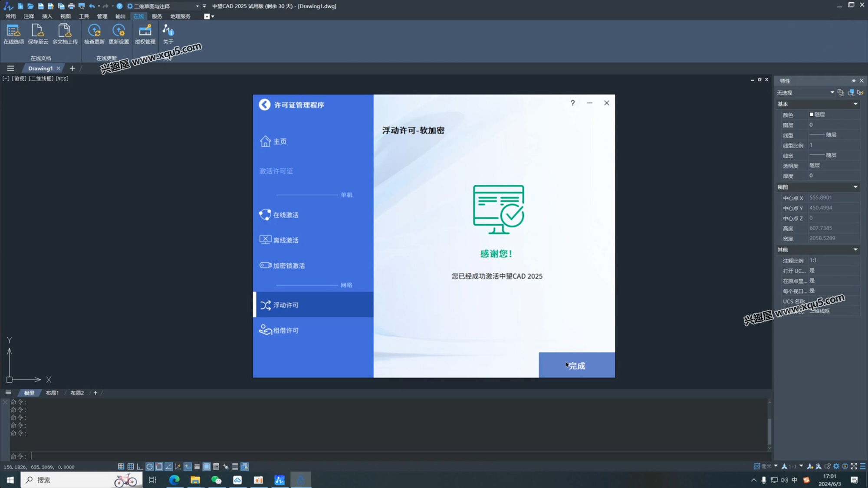Click the 线型 随层 linetype preview
Image resolution: width=868 pixels, height=488 pixels.
(817, 135)
